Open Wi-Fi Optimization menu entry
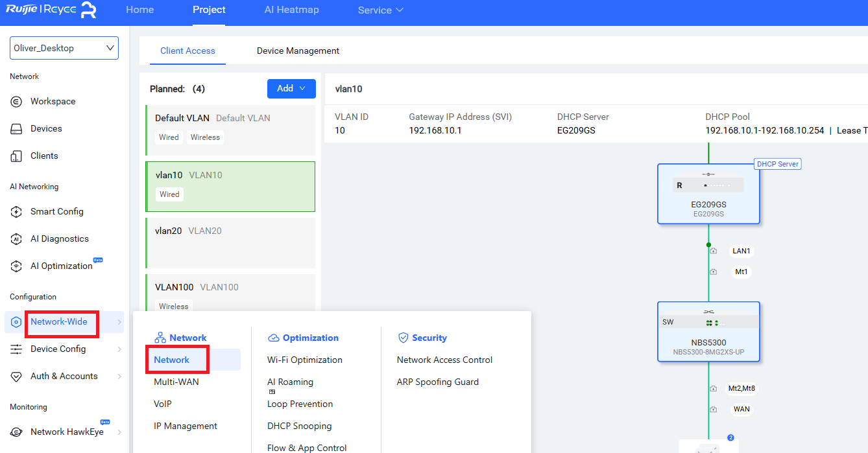Screen dimensions: 868x453 [305, 360]
